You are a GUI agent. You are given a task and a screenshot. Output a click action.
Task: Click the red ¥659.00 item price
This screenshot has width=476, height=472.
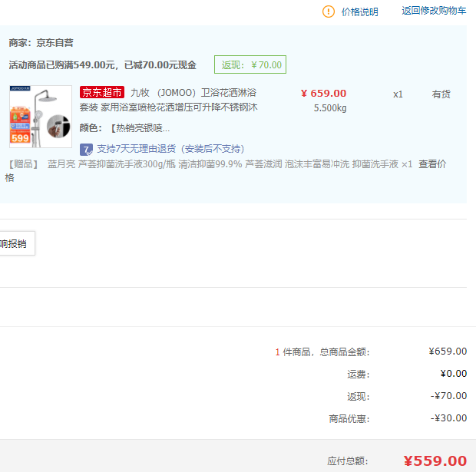click(324, 93)
